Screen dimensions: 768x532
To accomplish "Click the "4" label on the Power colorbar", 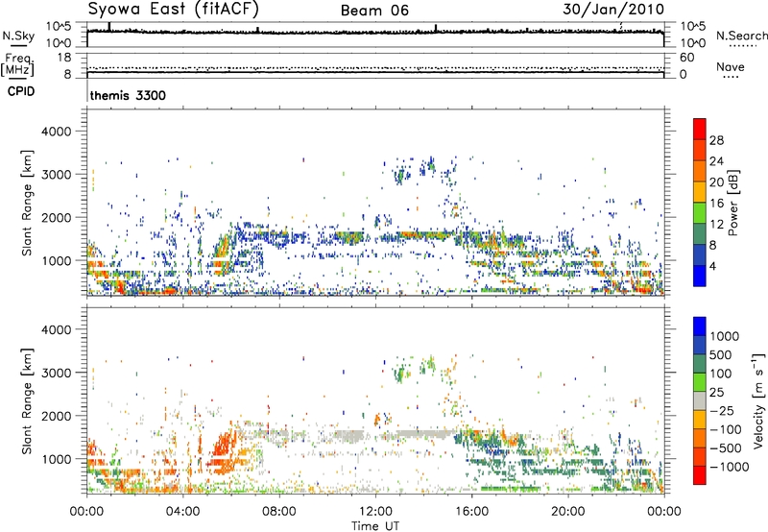I will coord(713,266).
